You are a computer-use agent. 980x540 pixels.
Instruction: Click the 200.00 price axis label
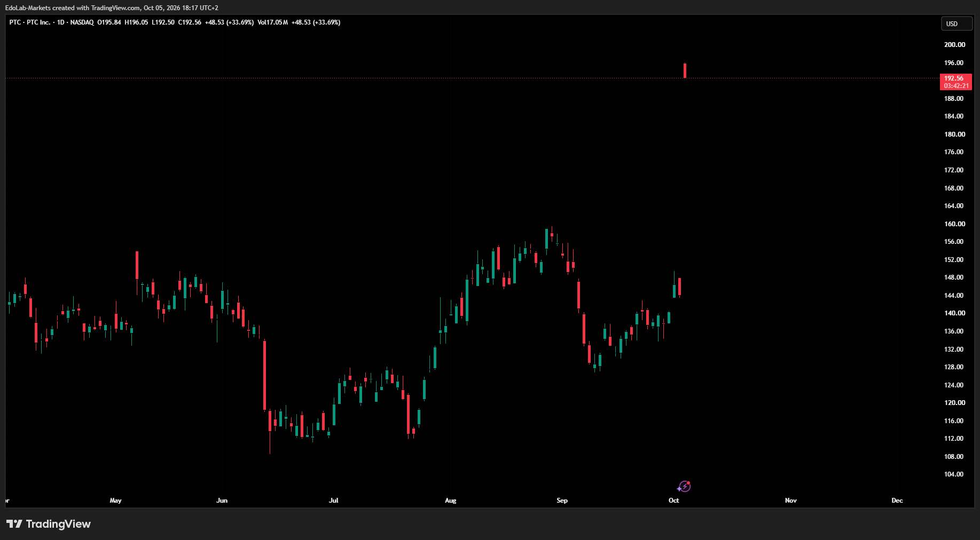click(954, 45)
